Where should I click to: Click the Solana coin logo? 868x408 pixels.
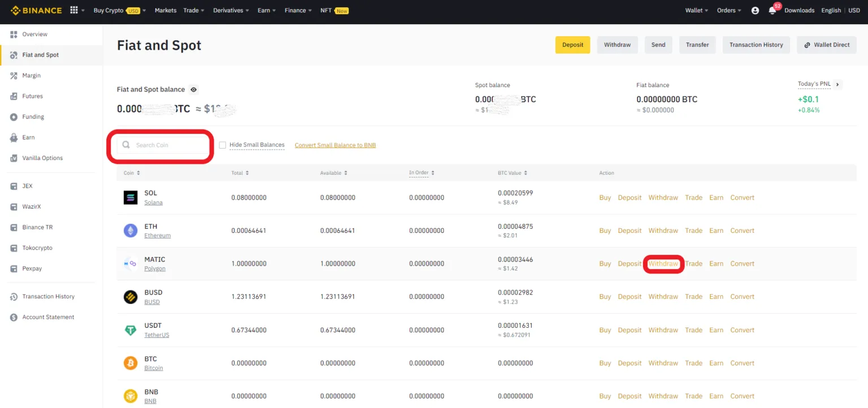pyautogui.click(x=131, y=197)
